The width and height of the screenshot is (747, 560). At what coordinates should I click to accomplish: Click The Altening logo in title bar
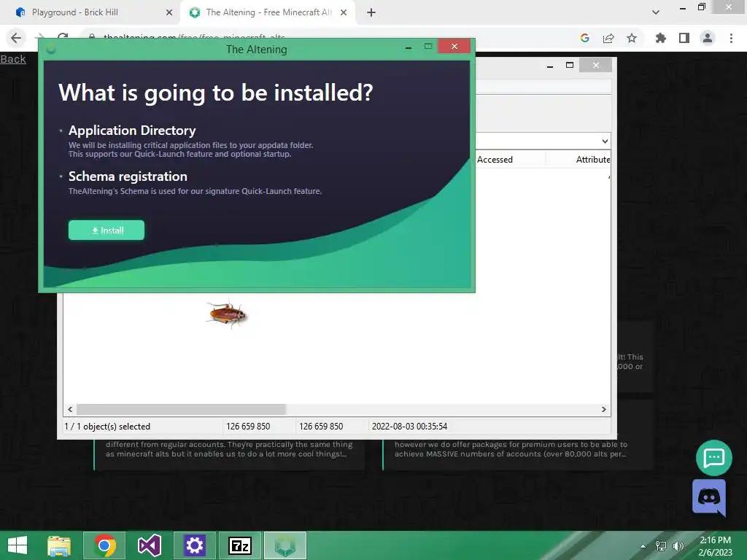click(x=51, y=49)
